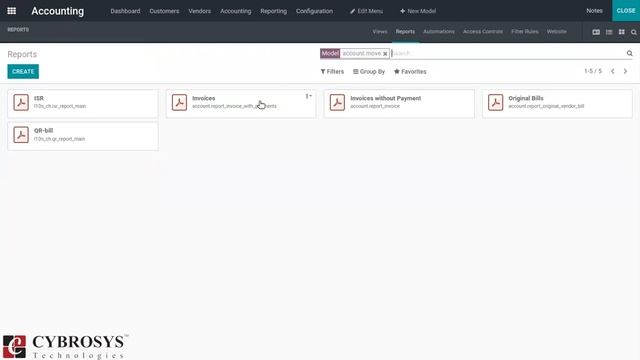
Task: Switch to the Automations tab
Action: coord(439,31)
